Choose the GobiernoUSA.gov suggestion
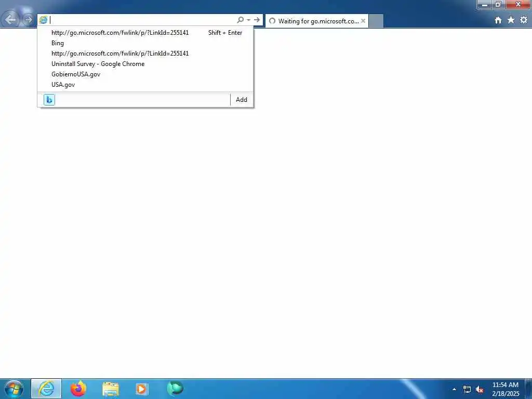 point(145,74)
